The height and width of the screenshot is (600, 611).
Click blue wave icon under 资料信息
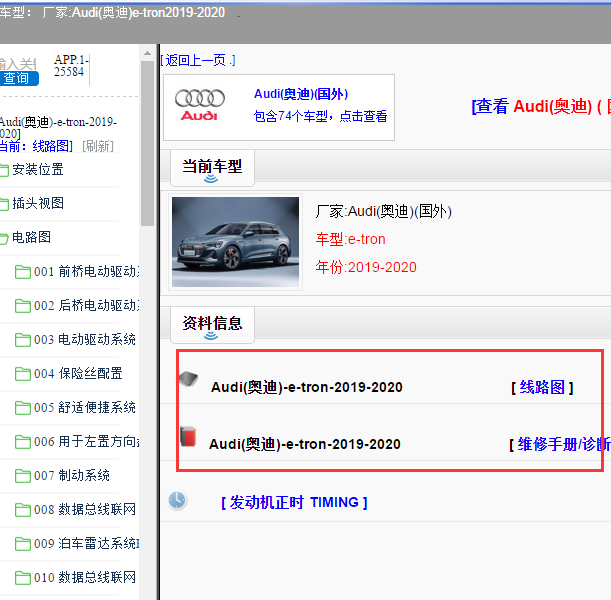pos(211,336)
